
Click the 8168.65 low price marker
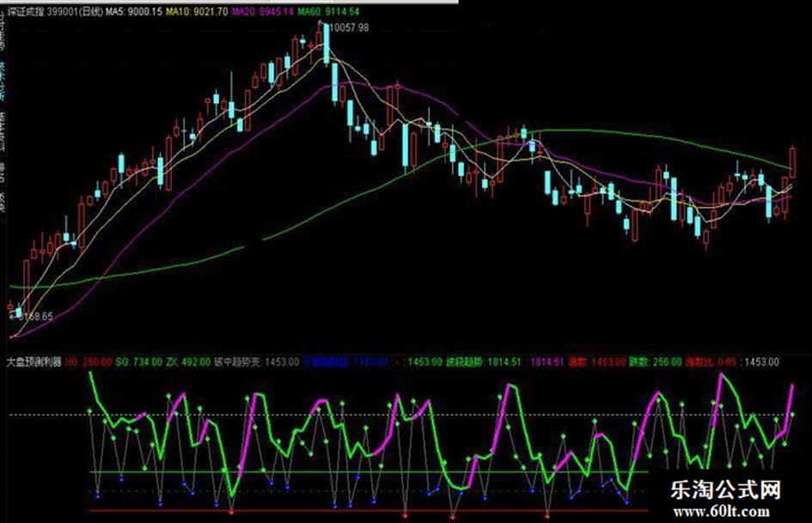click(34, 316)
